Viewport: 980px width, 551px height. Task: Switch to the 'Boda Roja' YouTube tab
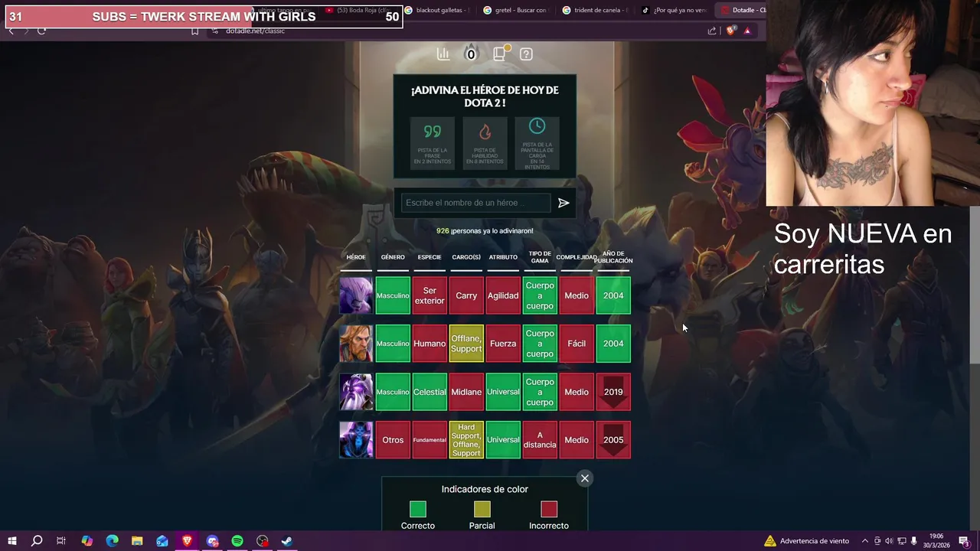pos(358,10)
